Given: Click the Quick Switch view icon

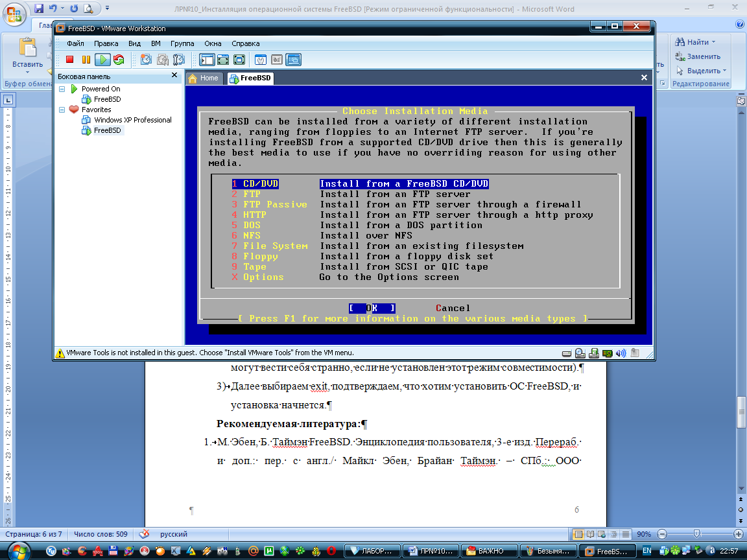Looking at the screenshot, I should coord(223,60).
